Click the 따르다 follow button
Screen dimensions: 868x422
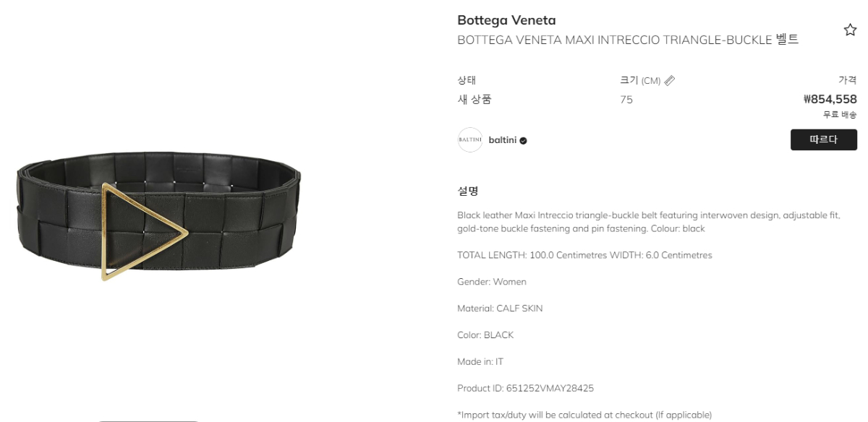pyautogui.click(x=823, y=140)
